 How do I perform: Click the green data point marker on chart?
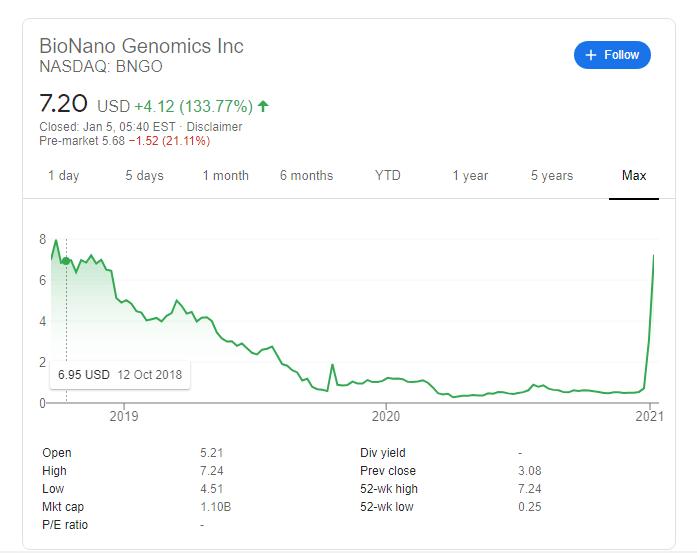66,262
